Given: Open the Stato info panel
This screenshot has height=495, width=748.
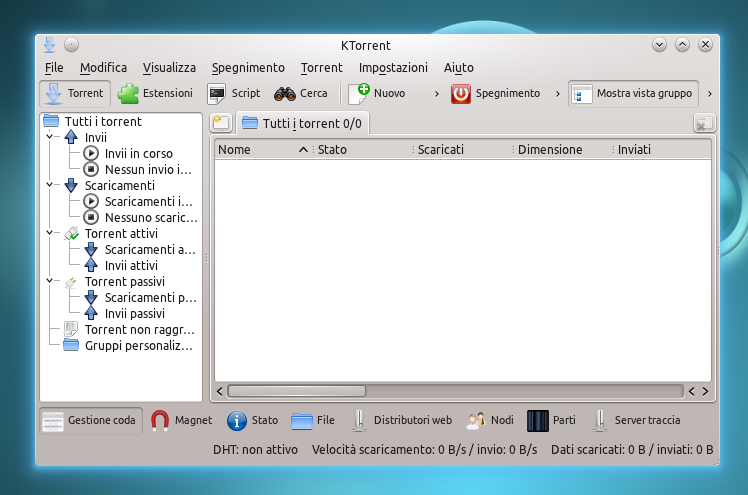Looking at the screenshot, I should point(252,421).
